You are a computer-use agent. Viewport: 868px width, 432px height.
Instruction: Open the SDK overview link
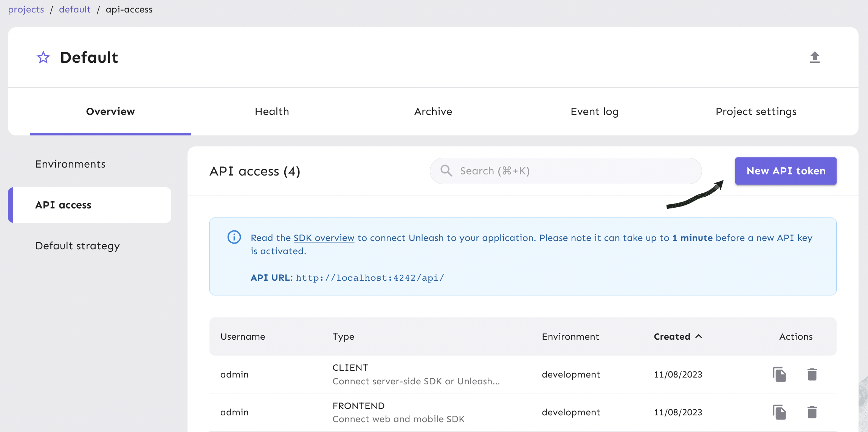[324, 238]
